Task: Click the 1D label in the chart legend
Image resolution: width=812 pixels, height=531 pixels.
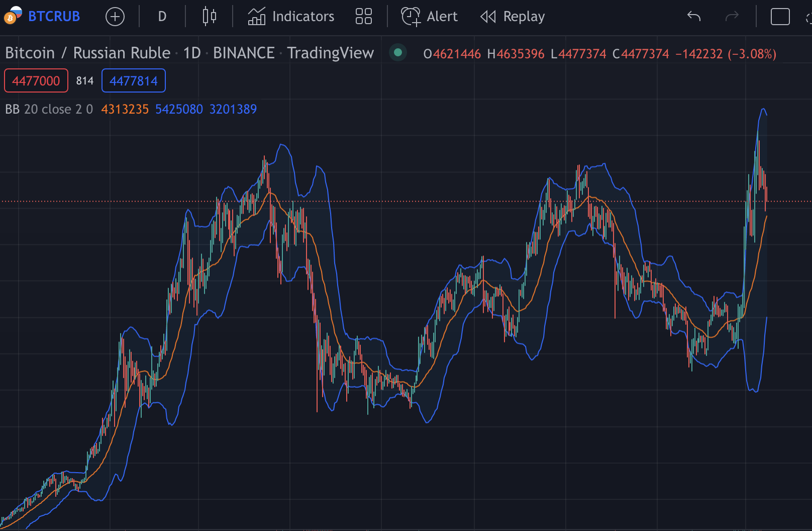Action: [x=193, y=52]
